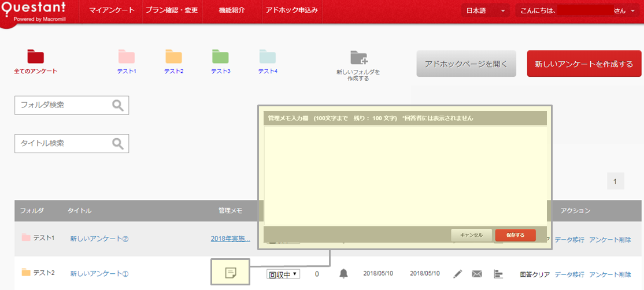The image size is (644, 290).
Task: Click the 新しいアンケートを作成する button
Action: 584,64
